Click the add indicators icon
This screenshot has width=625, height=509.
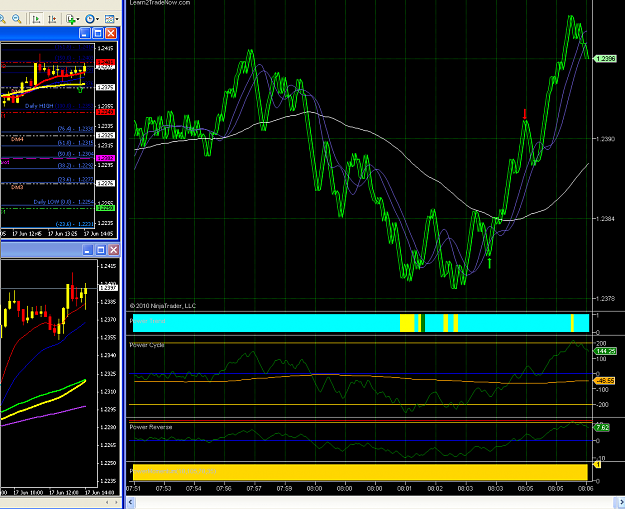click(71, 19)
